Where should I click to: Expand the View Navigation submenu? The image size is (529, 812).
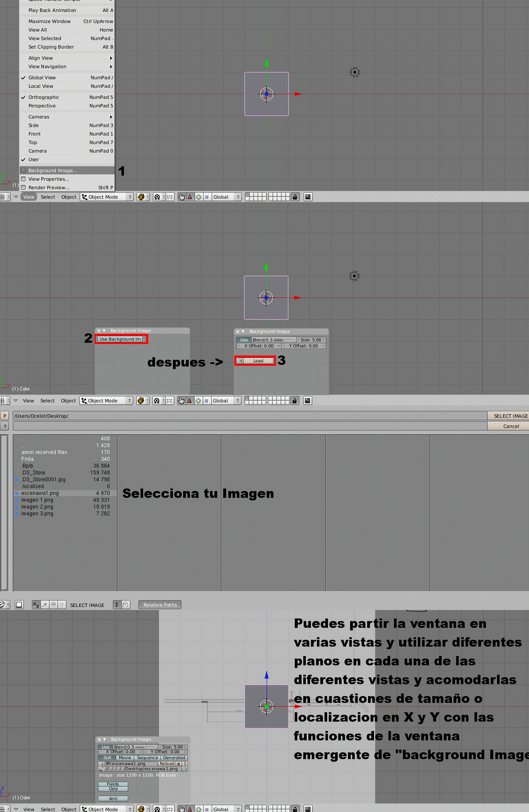click(67, 66)
